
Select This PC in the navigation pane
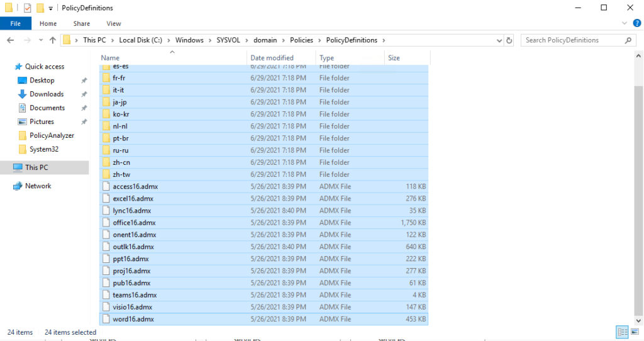45,167
